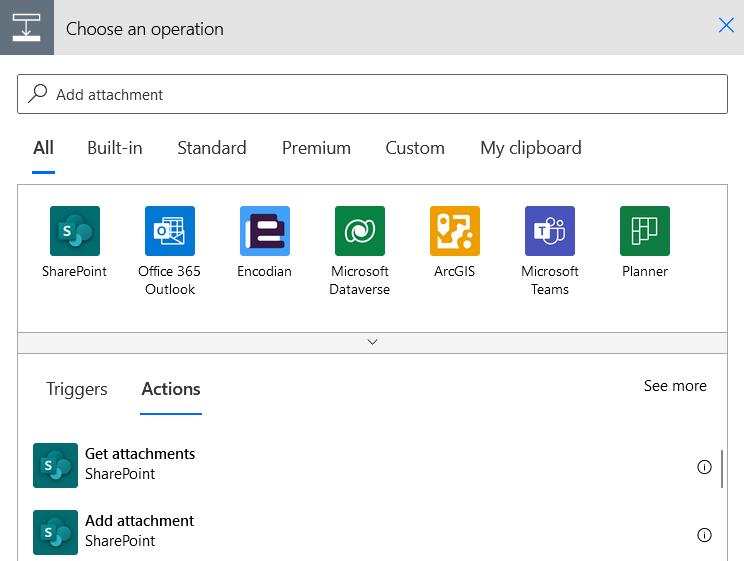Viewport: 744px width, 561px height.
Task: Switch to the Triggers tab
Action: pyautogui.click(x=77, y=389)
